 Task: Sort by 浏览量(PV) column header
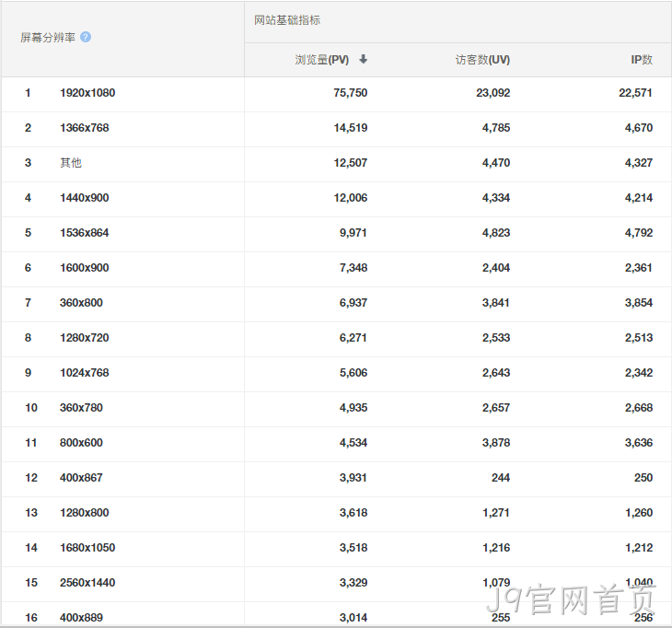pyautogui.click(x=322, y=60)
